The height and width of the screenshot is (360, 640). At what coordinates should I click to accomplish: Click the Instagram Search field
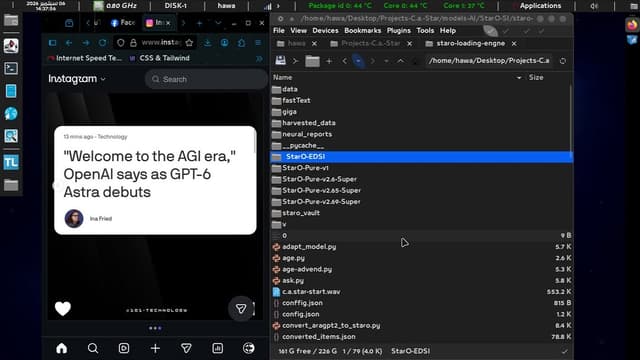pos(206,79)
